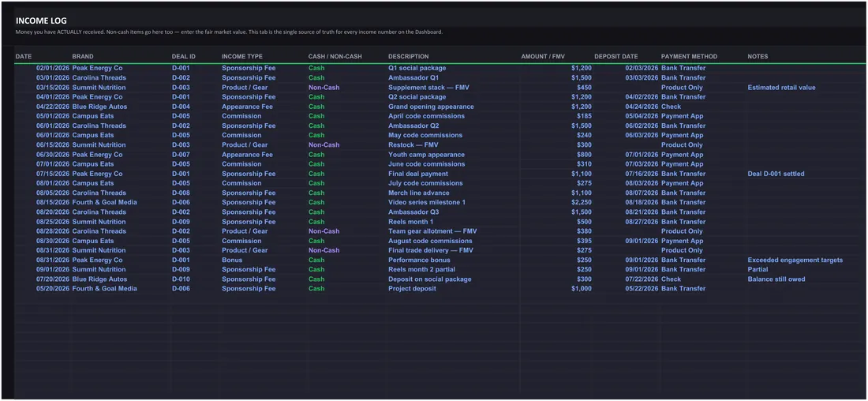Click the DESCRIPTION column header
868x401 pixels.
[x=409, y=57]
